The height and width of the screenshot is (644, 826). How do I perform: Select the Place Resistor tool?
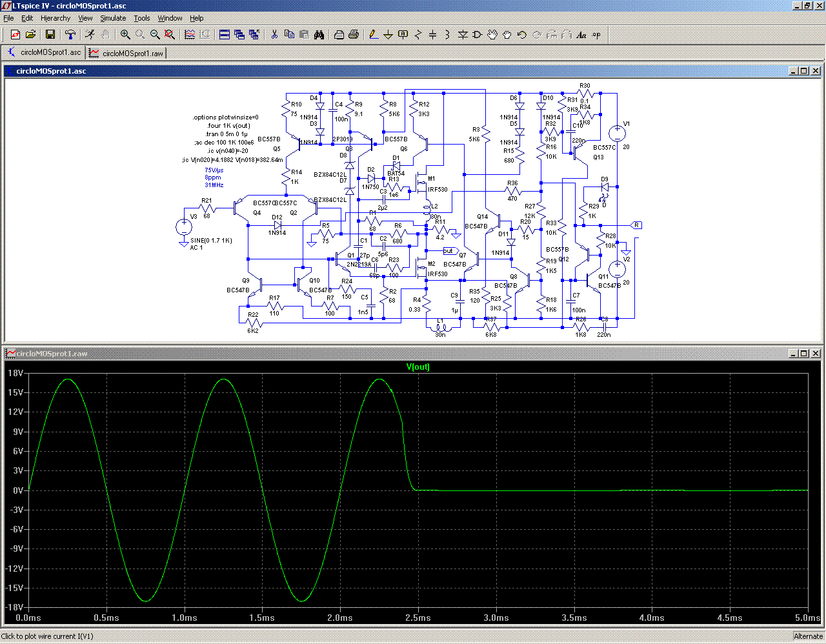pos(418,35)
